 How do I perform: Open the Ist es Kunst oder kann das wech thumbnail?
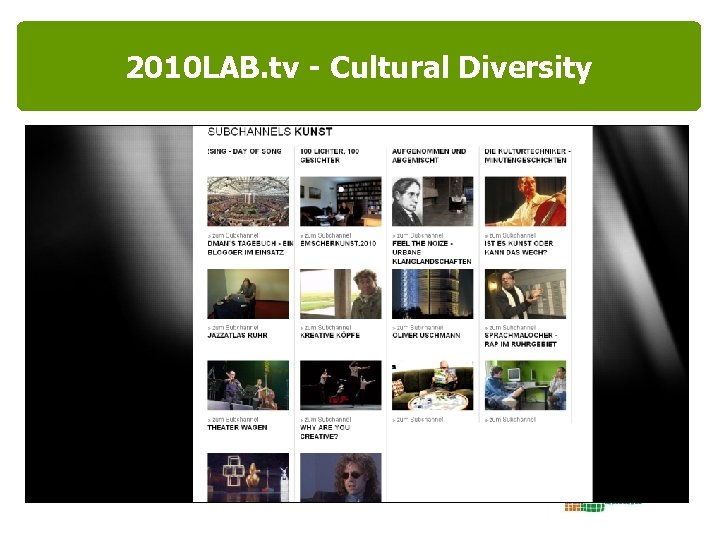pyautogui.click(x=525, y=294)
